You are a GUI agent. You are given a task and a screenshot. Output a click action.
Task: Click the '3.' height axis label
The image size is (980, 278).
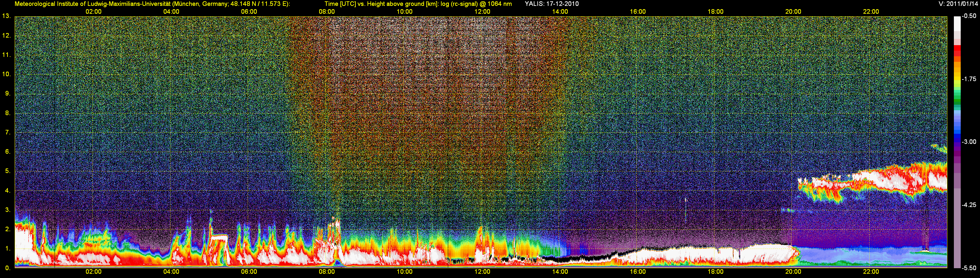tap(8, 210)
